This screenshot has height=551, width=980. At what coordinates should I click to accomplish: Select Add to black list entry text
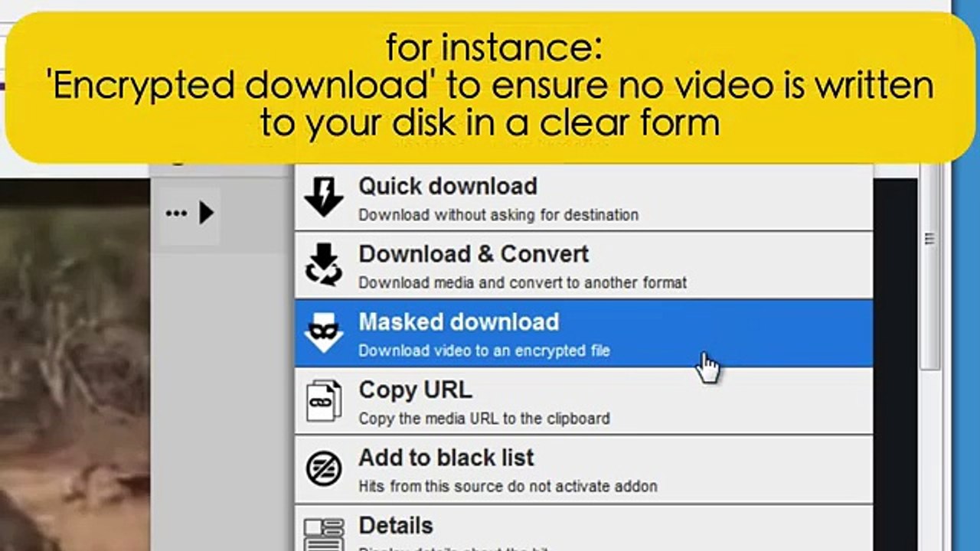[446, 458]
